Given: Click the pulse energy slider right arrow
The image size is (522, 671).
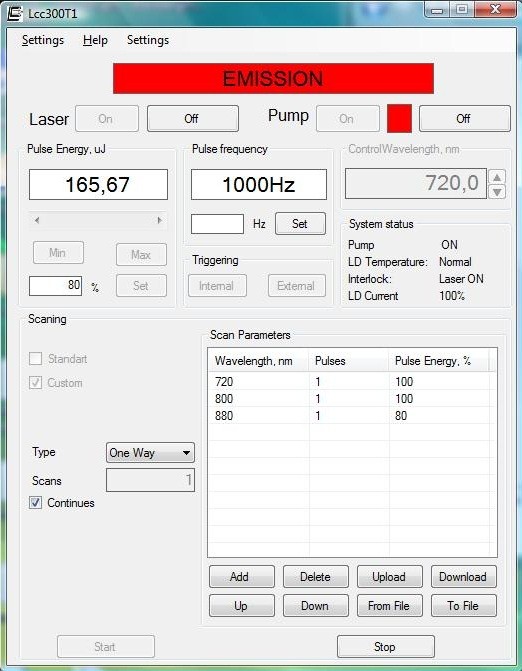Looking at the screenshot, I should [160, 220].
